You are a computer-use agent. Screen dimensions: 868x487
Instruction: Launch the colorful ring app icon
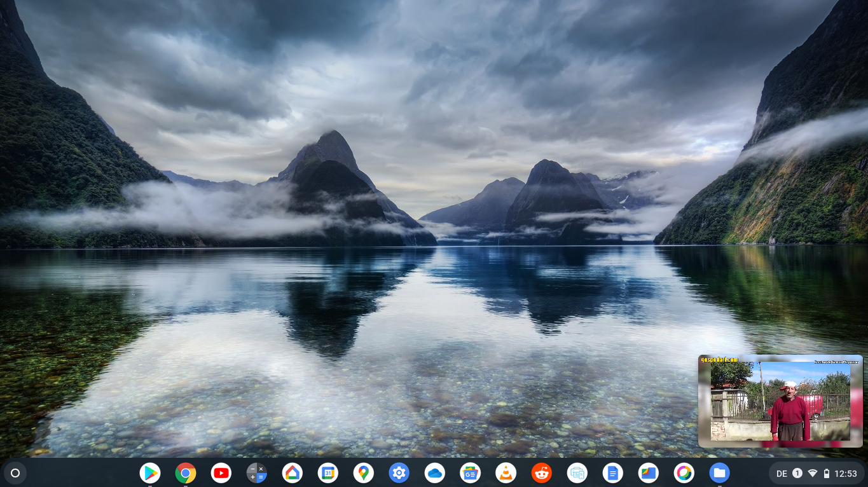(684, 473)
